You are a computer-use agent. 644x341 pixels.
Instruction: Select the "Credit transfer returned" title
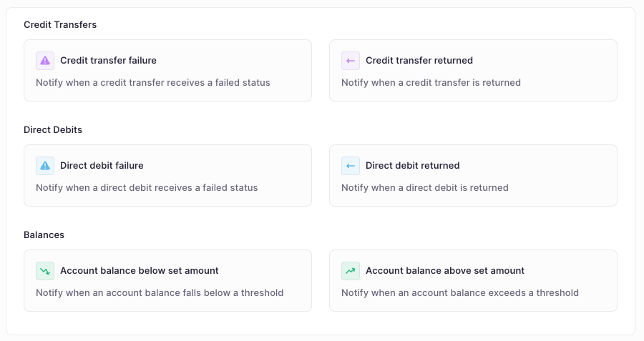click(x=419, y=61)
